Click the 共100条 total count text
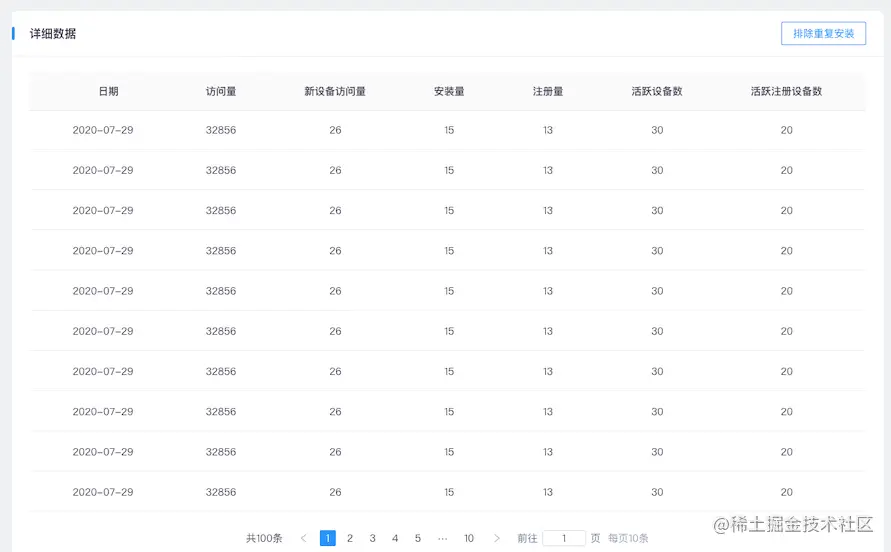This screenshot has height=552, width=891. point(264,538)
